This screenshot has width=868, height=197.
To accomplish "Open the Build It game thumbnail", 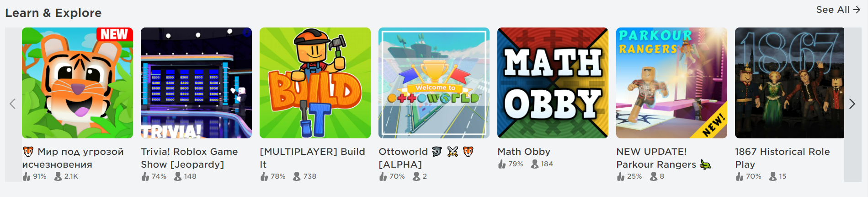I will coord(315,83).
